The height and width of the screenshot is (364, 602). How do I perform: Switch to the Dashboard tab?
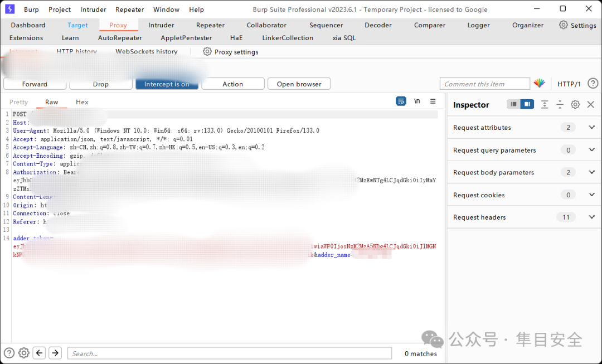[28, 25]
